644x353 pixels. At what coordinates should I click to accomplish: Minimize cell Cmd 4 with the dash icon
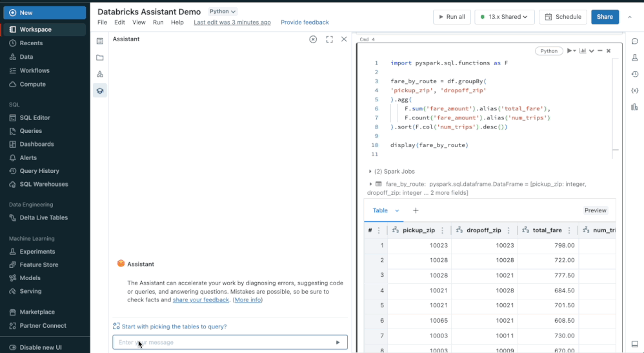click(x=600, y=51)
